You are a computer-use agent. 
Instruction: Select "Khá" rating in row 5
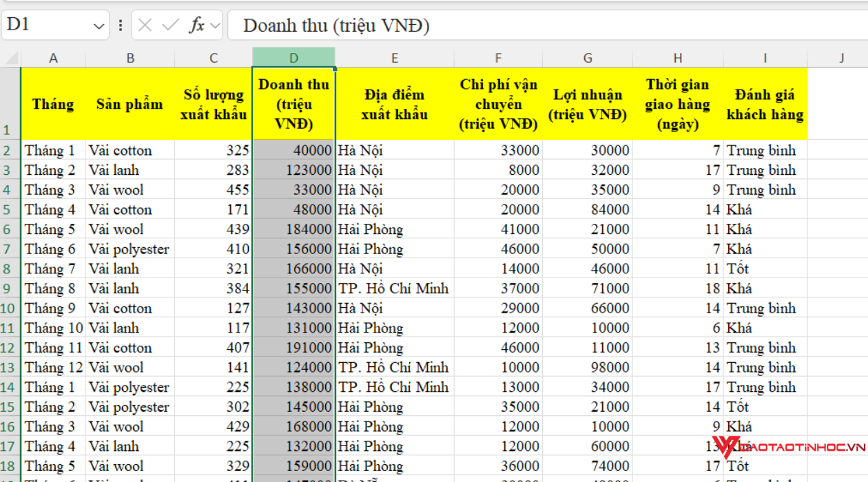pyautogui.click(x=765, y=209)
